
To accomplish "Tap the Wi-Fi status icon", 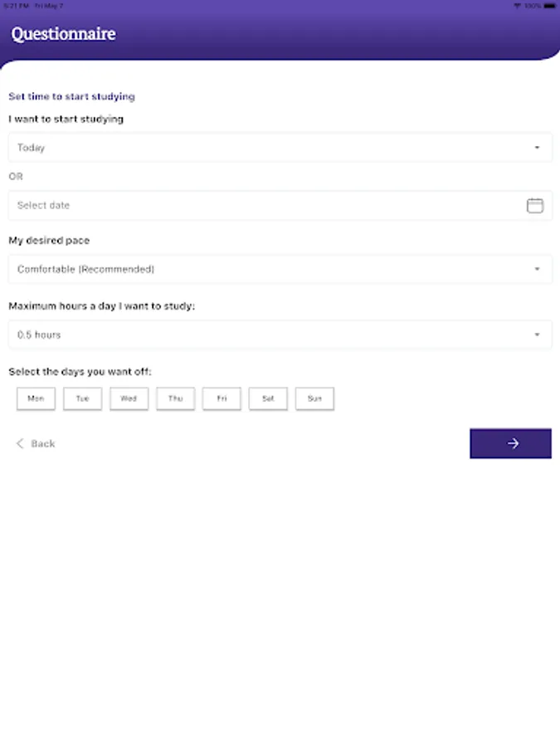I will 517,5.
